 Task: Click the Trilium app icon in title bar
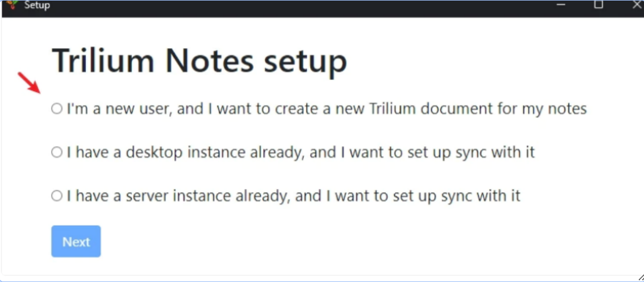coord(12,5)
